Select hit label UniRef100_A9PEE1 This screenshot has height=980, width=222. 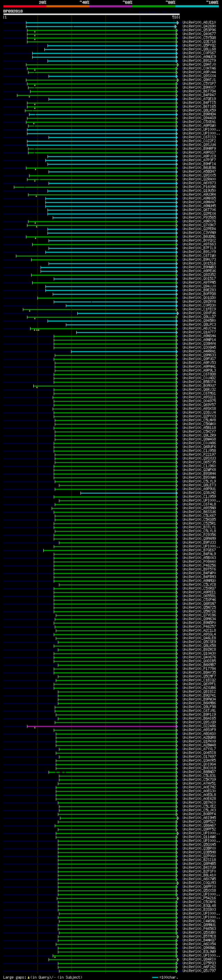(x=199, y=592)
